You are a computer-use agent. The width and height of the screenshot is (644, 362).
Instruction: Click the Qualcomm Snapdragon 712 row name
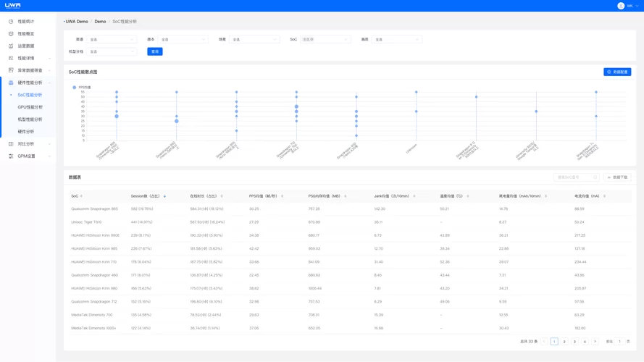pyautogui.click(x=94, y=302)
